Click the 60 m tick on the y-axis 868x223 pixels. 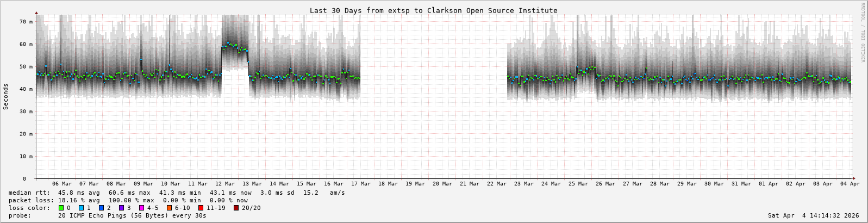coord(26,44)
